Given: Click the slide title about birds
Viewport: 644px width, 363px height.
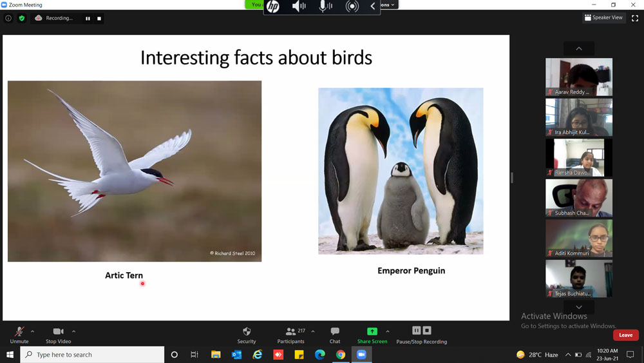Looking at the screenshot, I should pos(256,57).
